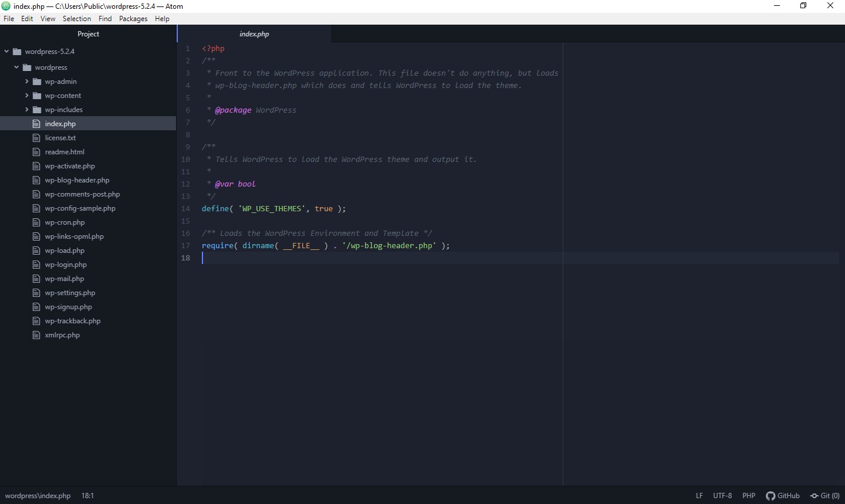Click the cursor position indicator 18:1
Screen dimensions: 845x504
87,496
